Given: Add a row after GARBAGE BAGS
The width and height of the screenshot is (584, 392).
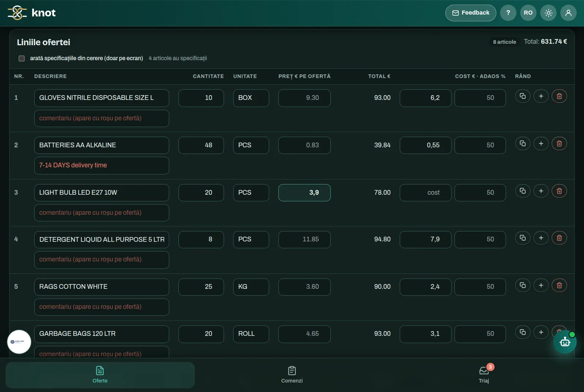Looking at the screenshot, I should pyautogui.click(x=541, y=332).
